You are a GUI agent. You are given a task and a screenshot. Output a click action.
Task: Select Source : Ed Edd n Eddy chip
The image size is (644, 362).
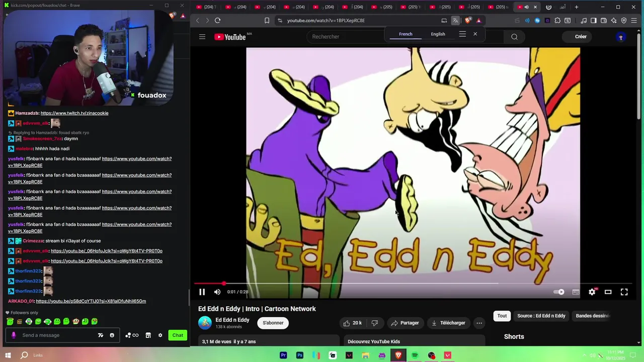pyautogui.click(x=541, y=316)
